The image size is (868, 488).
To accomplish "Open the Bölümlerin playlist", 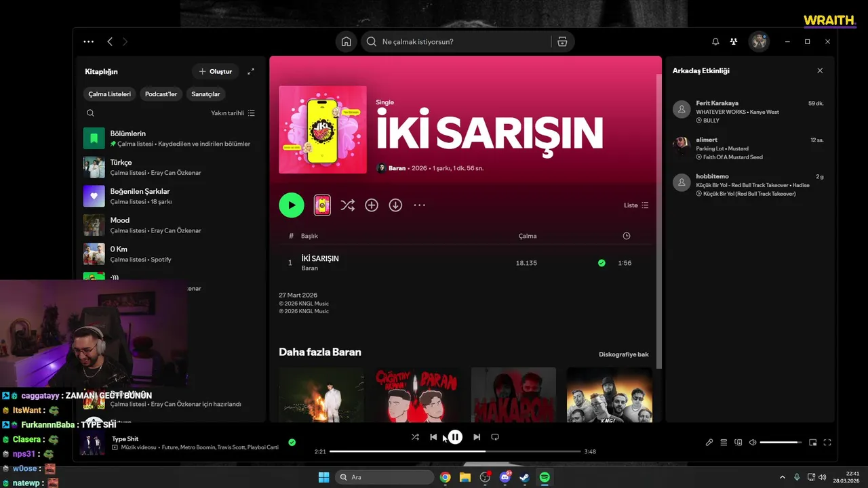I will click(170, 138).
